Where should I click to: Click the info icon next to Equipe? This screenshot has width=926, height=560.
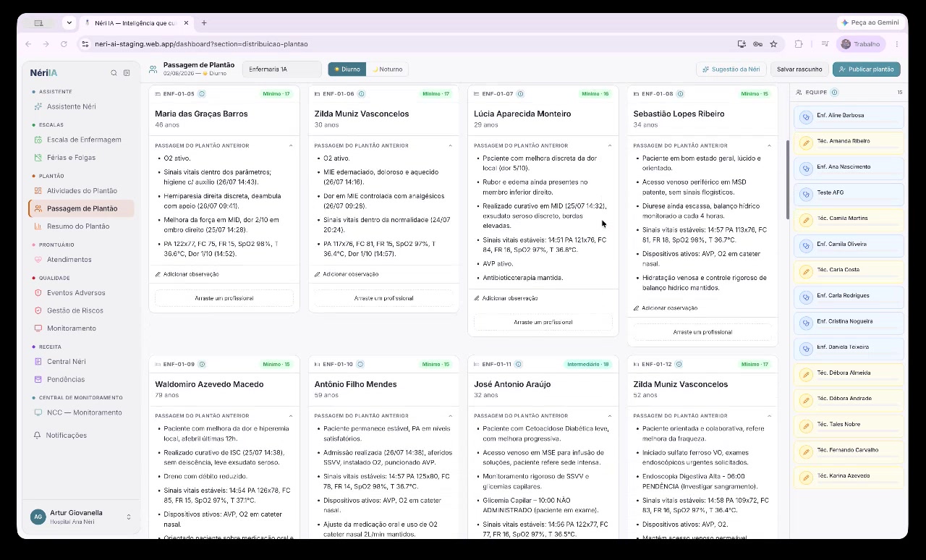834,93
